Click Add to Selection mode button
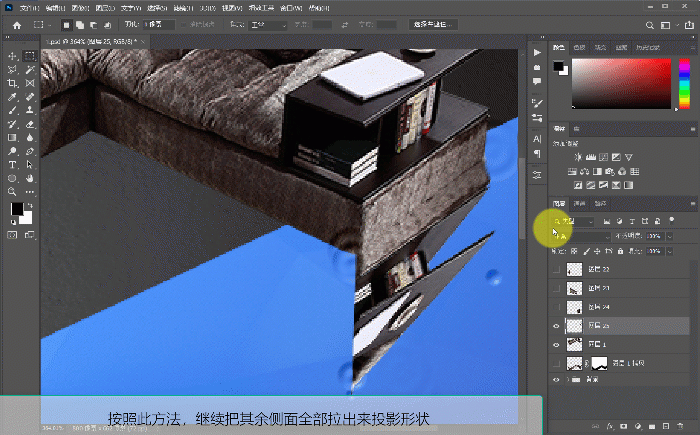Viewport: 700px width, 435px height. (x=79, y=25)
